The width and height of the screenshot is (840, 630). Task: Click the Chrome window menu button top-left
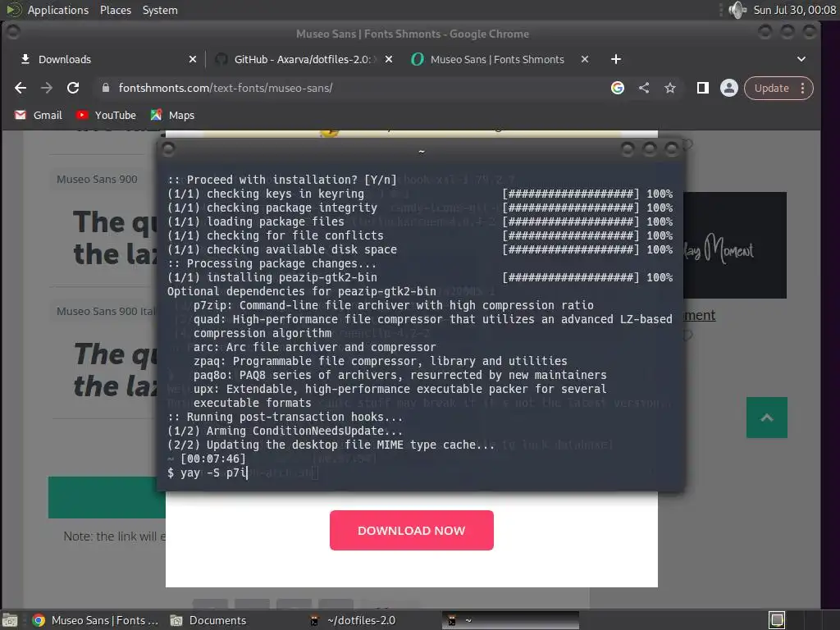pyautogui.click(x=13, y=33)
